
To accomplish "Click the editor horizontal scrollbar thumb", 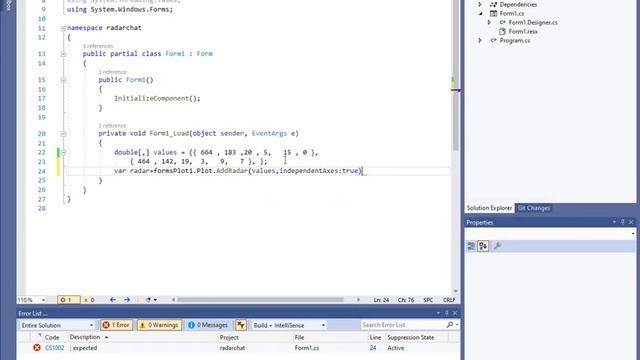I will coord(260,300).
